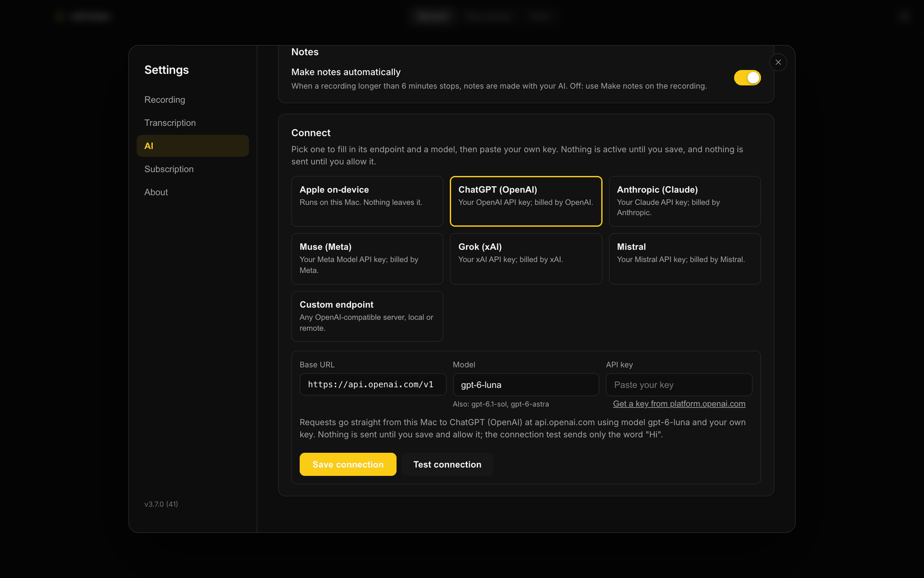Choose the ChatGPT (OpenAI) provider card

[526, 201]
